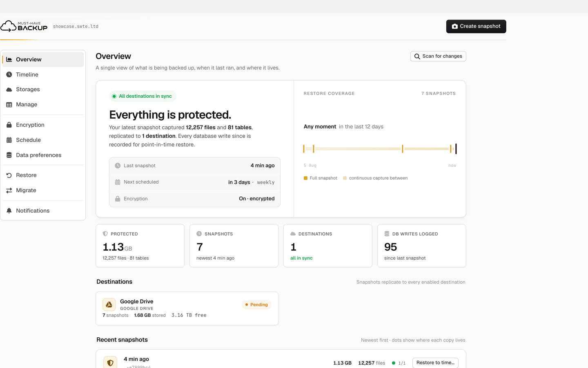Open the Schedule page
The height and width of the screenshot is (368, 588).
click(43, 140)
